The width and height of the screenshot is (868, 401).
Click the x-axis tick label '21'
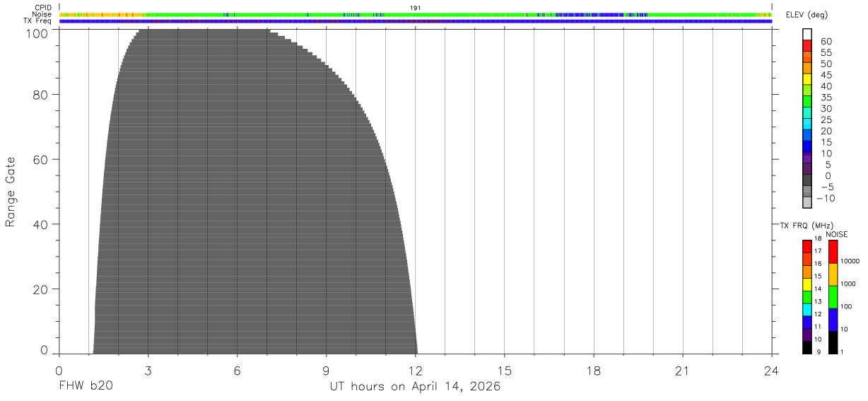pos(683,371)
